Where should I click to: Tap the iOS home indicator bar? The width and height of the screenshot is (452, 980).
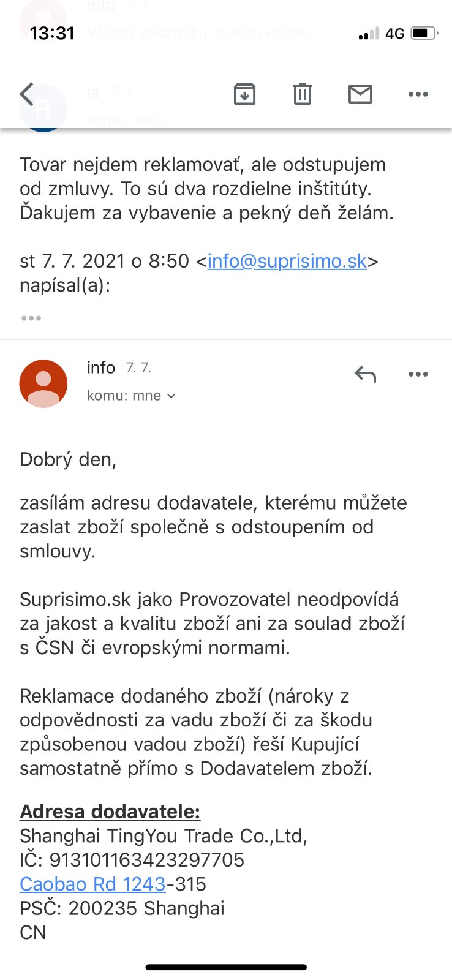point(226,968)
